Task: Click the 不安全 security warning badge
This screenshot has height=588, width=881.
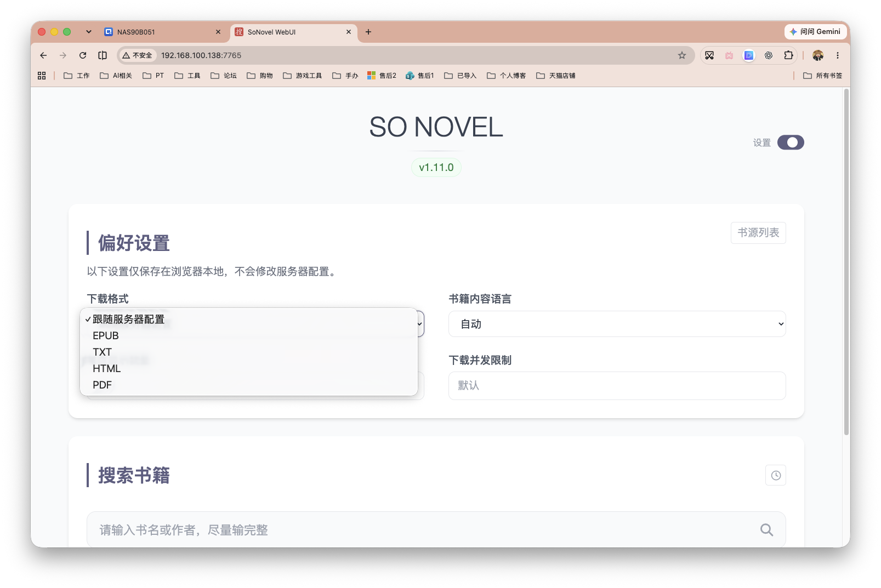Action: coord(138,55)
